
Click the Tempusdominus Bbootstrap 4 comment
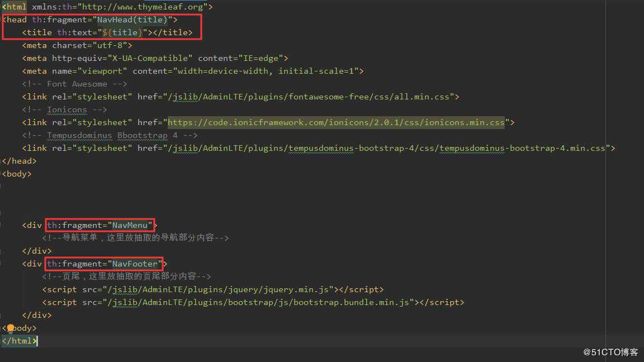110,135
